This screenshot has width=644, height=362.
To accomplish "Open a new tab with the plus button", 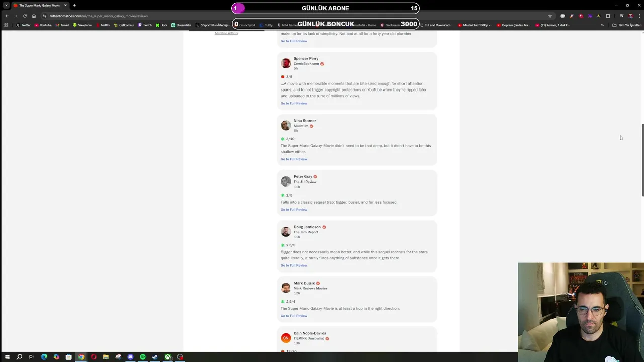I will pos(74,5).
